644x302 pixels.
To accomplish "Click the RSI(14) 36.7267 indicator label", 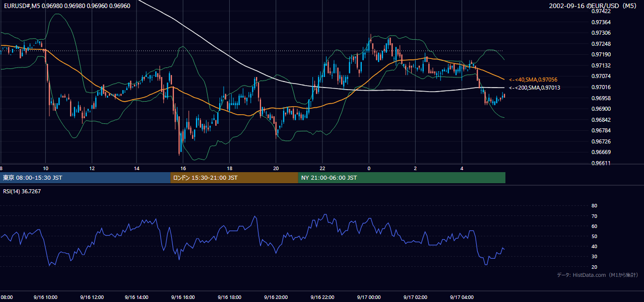I will [x=22, y=191].
